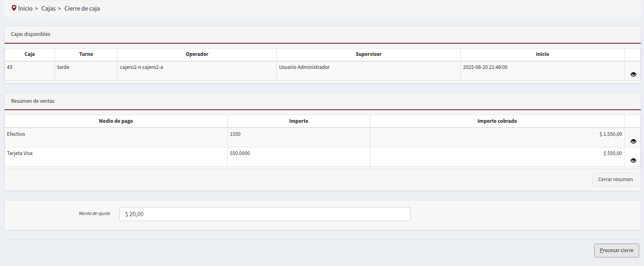The image size is (644, 266).
Task: Navigate to Cajas breadcrumb link
Action: (48, 9)
